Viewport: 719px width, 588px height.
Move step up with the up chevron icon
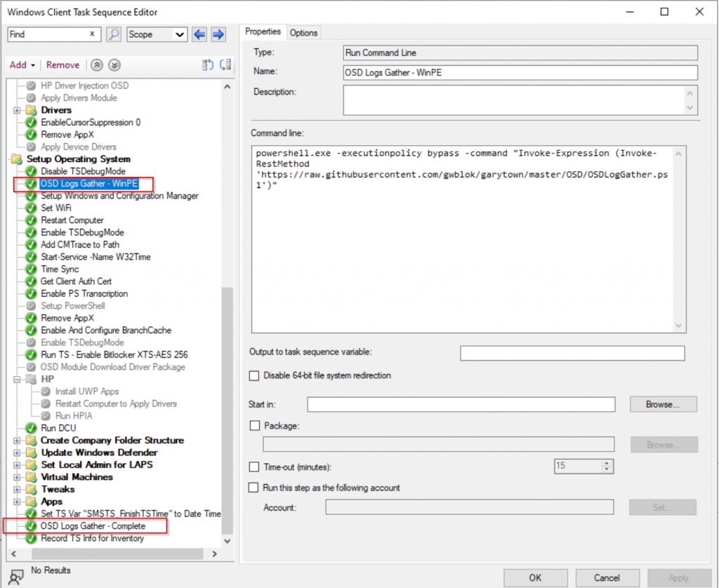[x=96, y=65]
